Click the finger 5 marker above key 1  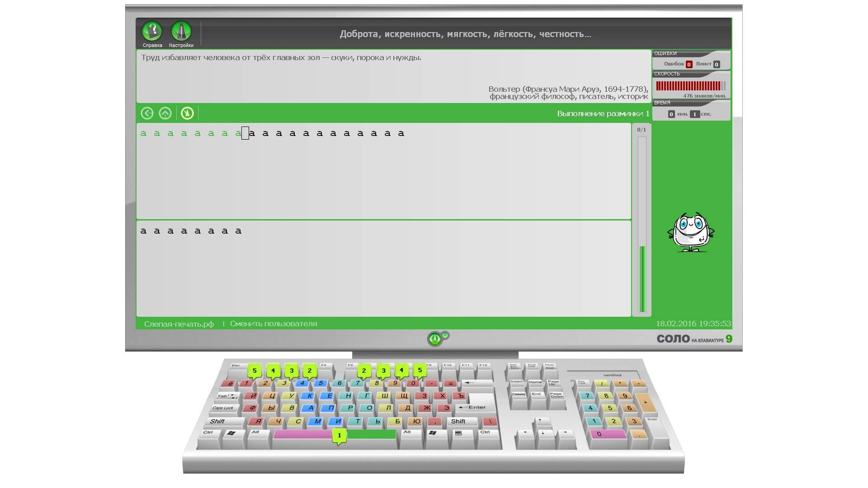click(x=255, y=371)
